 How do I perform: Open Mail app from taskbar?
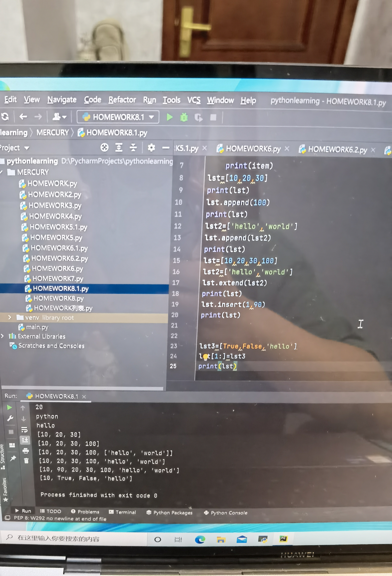242,539
